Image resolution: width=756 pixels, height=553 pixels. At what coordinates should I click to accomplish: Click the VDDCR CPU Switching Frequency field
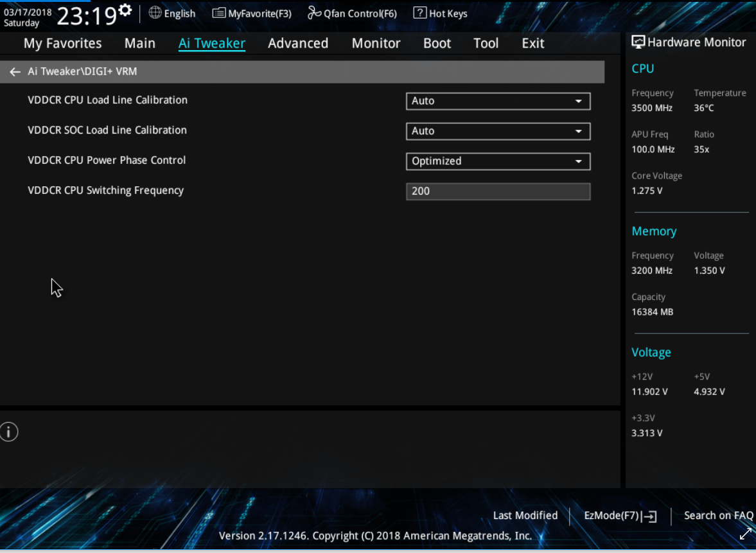[498, 191]
